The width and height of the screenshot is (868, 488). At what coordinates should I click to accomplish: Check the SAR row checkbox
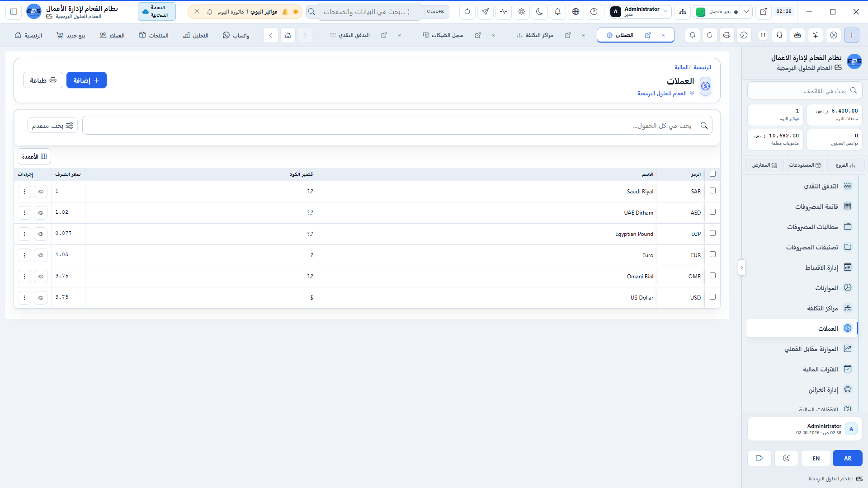point(713,191)
